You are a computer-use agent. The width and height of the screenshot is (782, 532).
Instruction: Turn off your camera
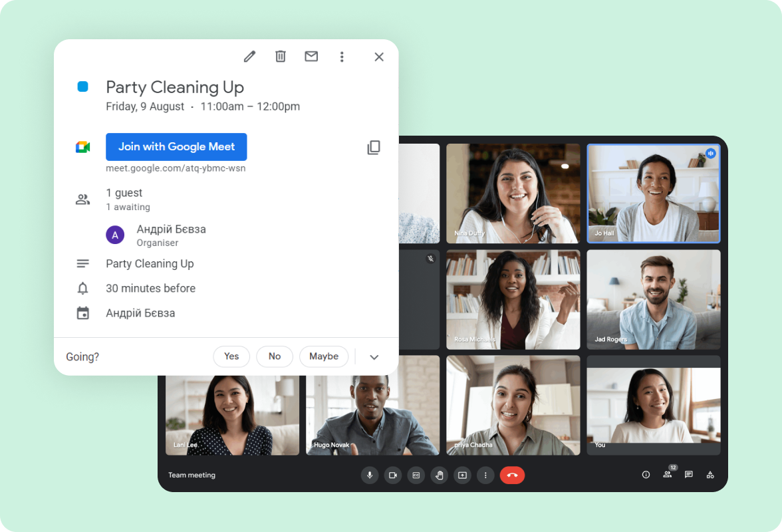(392, 475)
